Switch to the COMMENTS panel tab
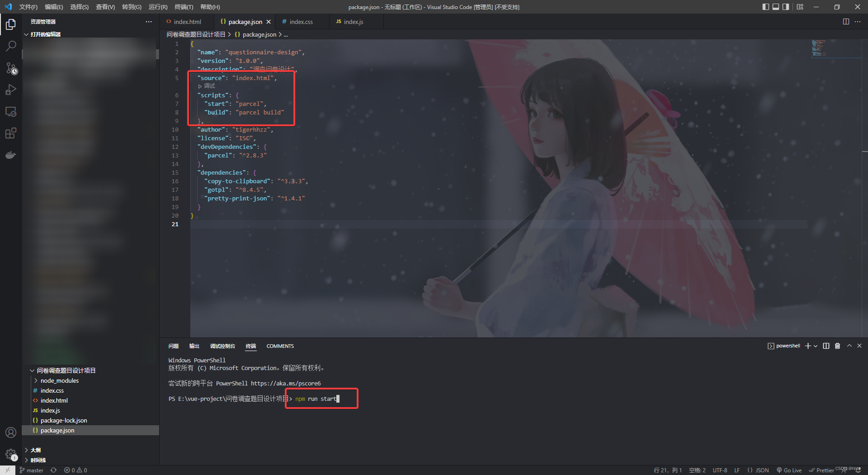 point(280,346)
